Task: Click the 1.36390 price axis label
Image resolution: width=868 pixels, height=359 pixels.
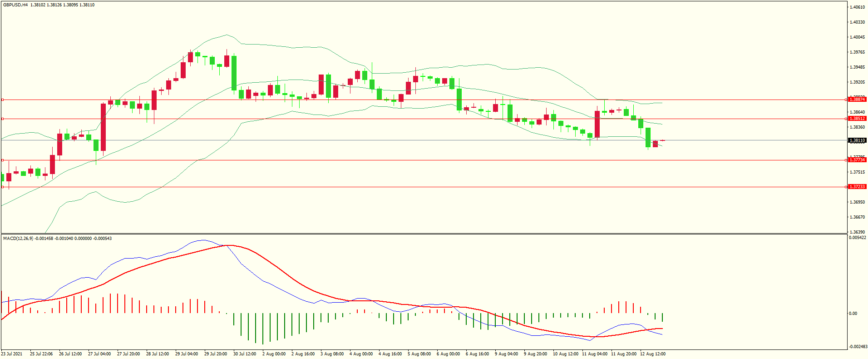Action: (857, 232)
